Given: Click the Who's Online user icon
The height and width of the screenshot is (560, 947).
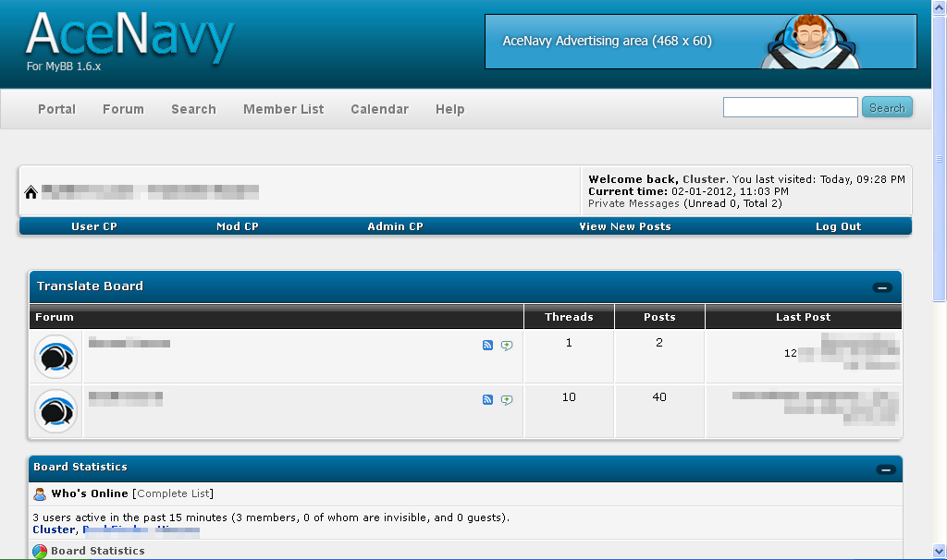Looking at the screenshot, I should tap(40, 493).
